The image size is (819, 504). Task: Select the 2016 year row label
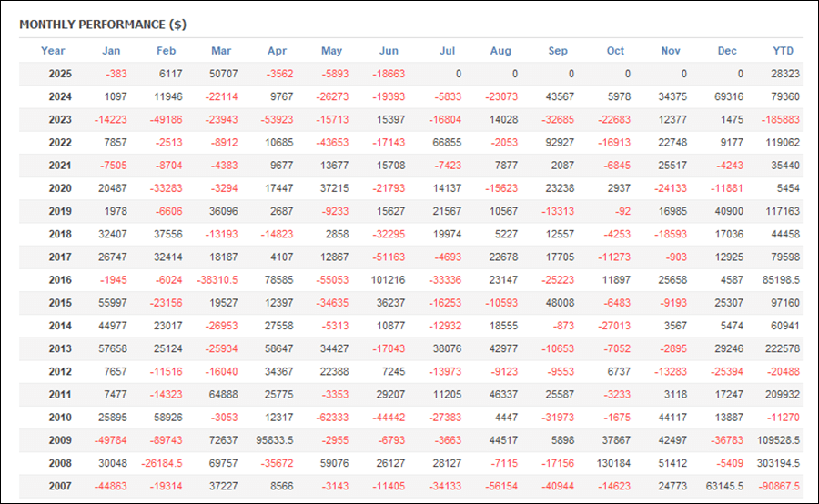click(60, 280)
